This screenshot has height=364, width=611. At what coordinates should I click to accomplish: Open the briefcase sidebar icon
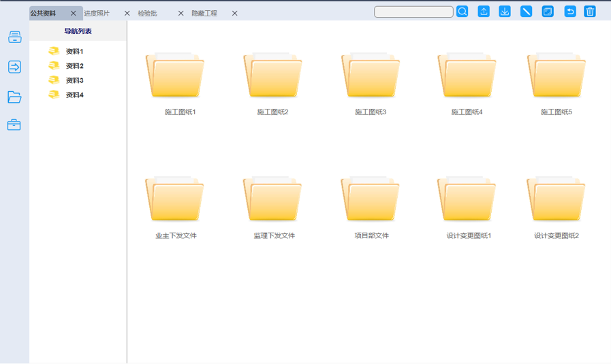[14, 125]
